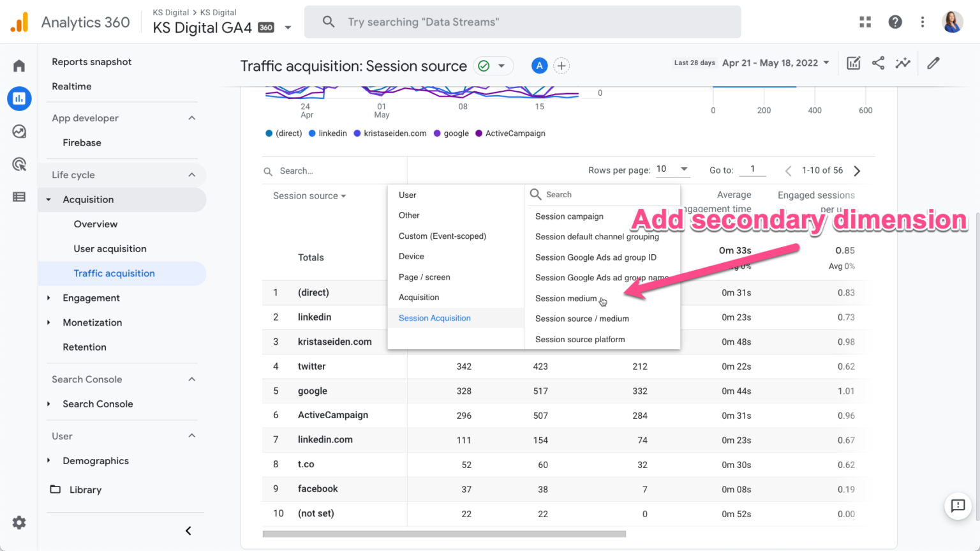Click the share report icon
Screen dimensions: 980x551
coord(878,63)
